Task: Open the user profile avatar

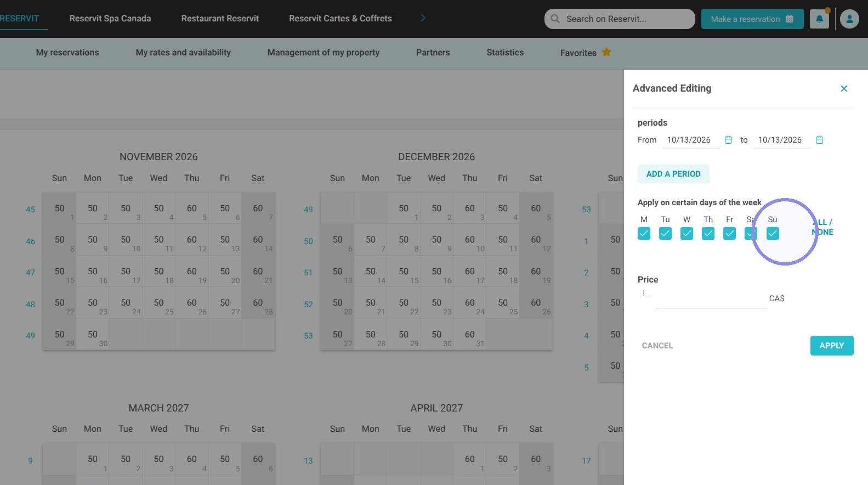Action: pos(849,19)
